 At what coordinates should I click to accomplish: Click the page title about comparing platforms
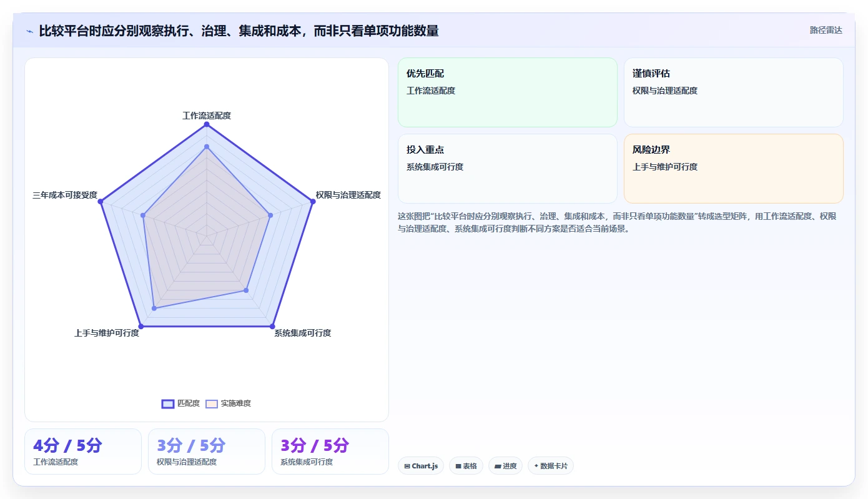click(x=239, y=31)
